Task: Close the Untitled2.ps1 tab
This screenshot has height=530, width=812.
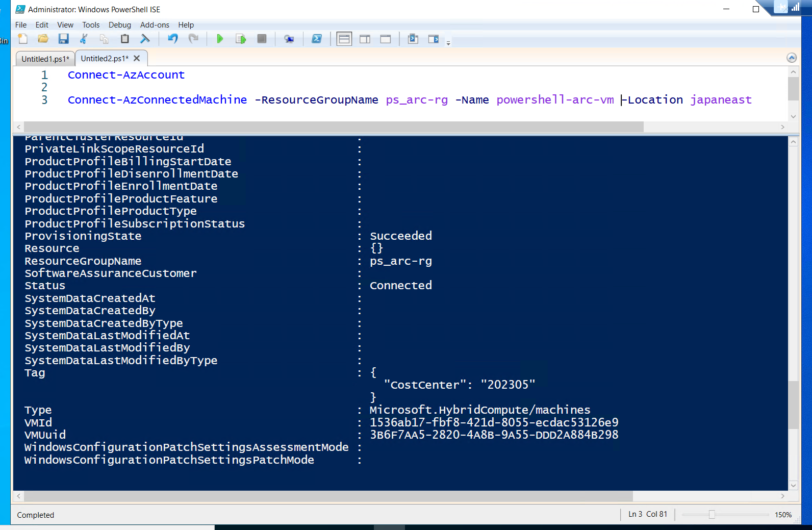Action: [137, 58]
